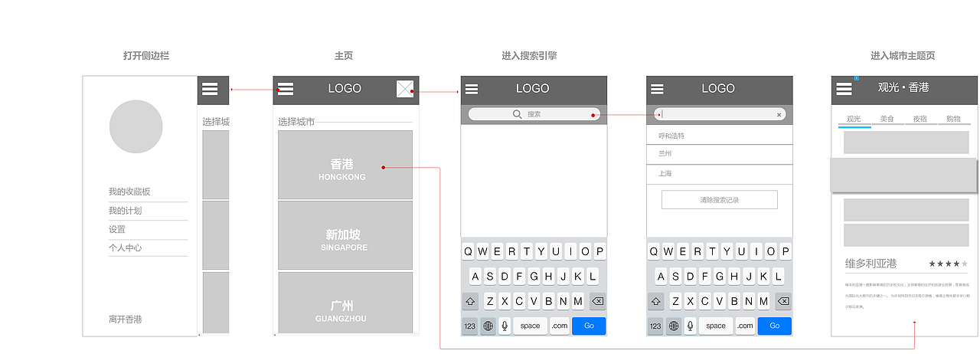980x354 pixels.
Task: Open hamburger menu on 主页 home screen
Action: (286, 89)
